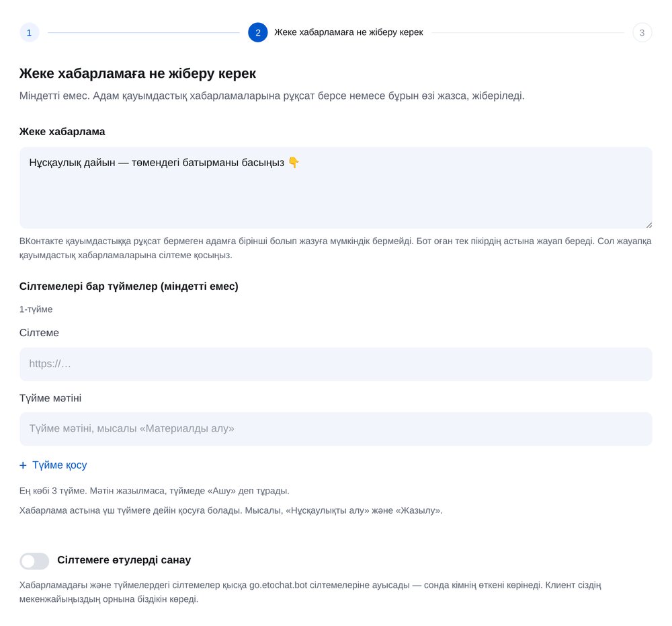This screenshot has height=626, width=672.
Task: Click the go.etochat.bot helper description text
Action: click(310, 592)
